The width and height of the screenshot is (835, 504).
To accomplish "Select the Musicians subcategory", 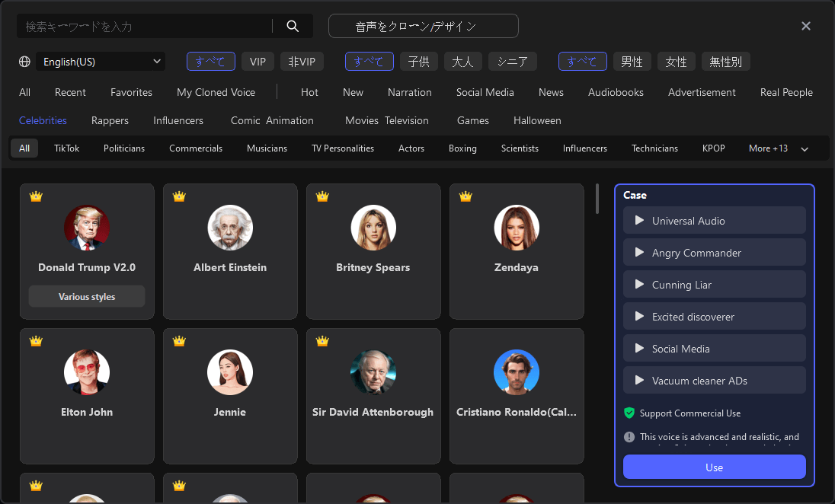I will click(267, 148).
